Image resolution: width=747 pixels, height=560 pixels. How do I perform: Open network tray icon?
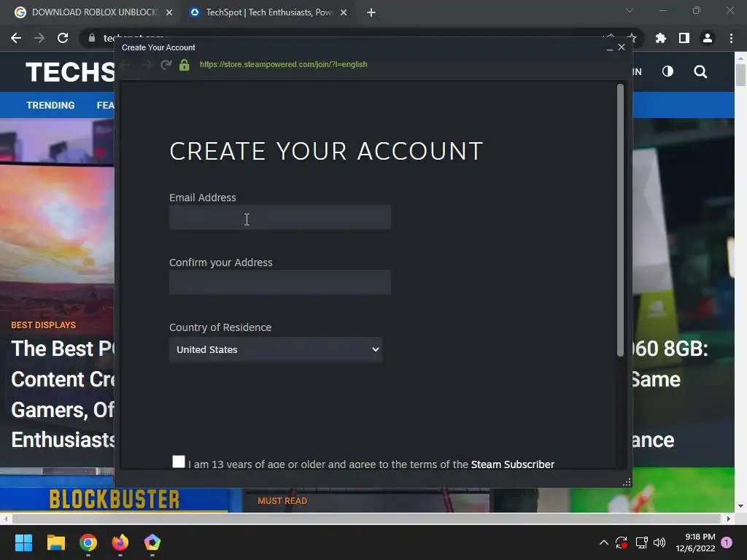click(x=641, y=542)
